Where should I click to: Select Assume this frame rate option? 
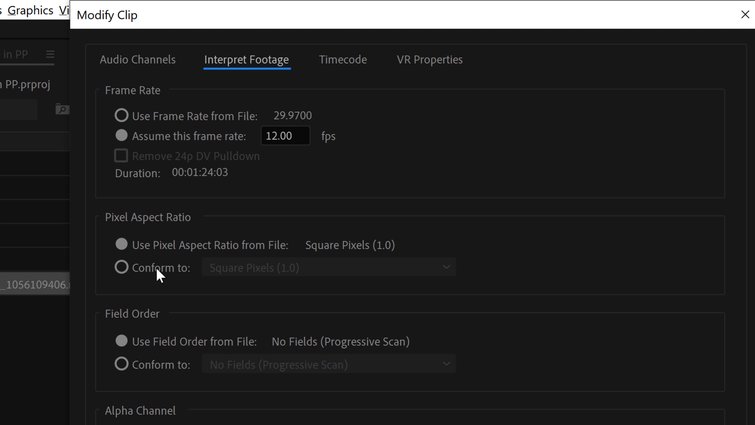pos(122,135)
